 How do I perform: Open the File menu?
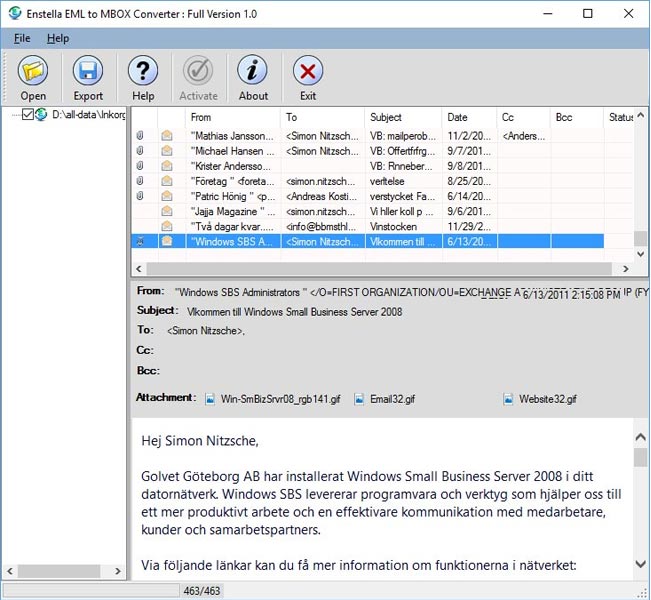22,39
